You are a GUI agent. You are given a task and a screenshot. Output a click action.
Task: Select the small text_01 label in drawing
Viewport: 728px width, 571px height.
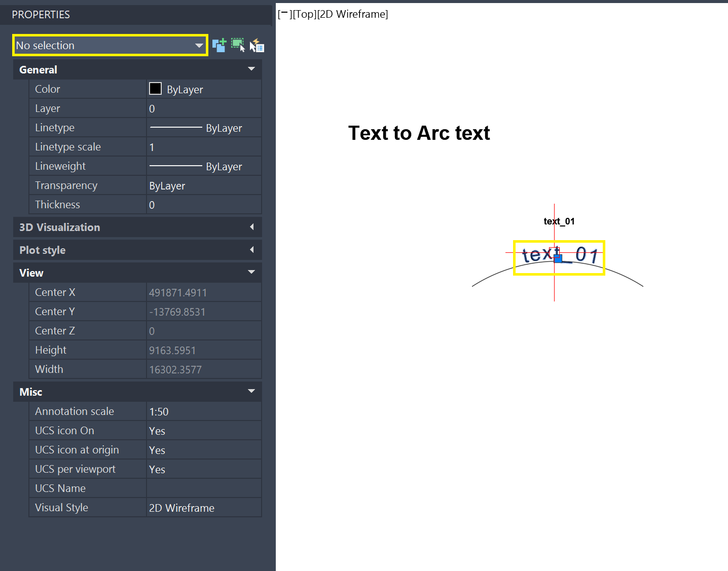[559, 221]
